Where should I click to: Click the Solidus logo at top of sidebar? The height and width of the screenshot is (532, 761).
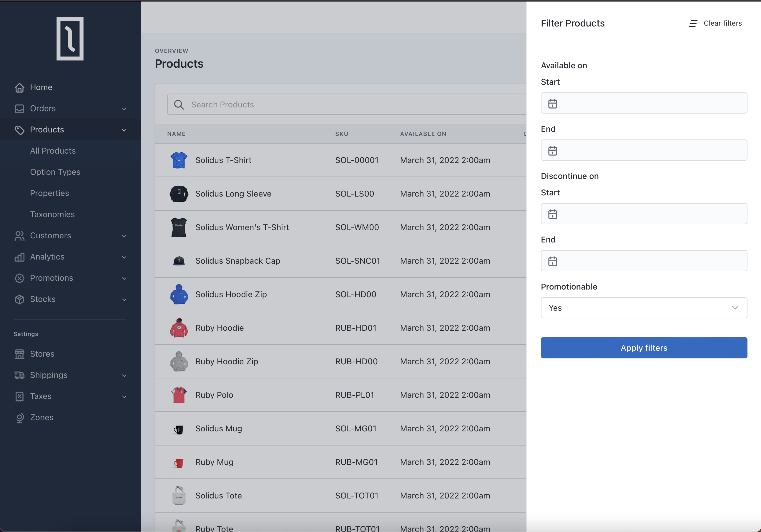click(70, 39)
